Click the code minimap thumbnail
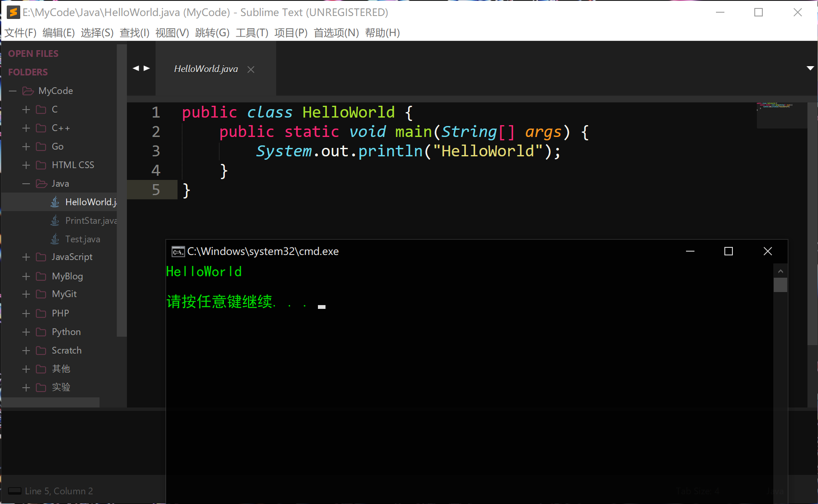818x504 pixels. click(781, 115)
